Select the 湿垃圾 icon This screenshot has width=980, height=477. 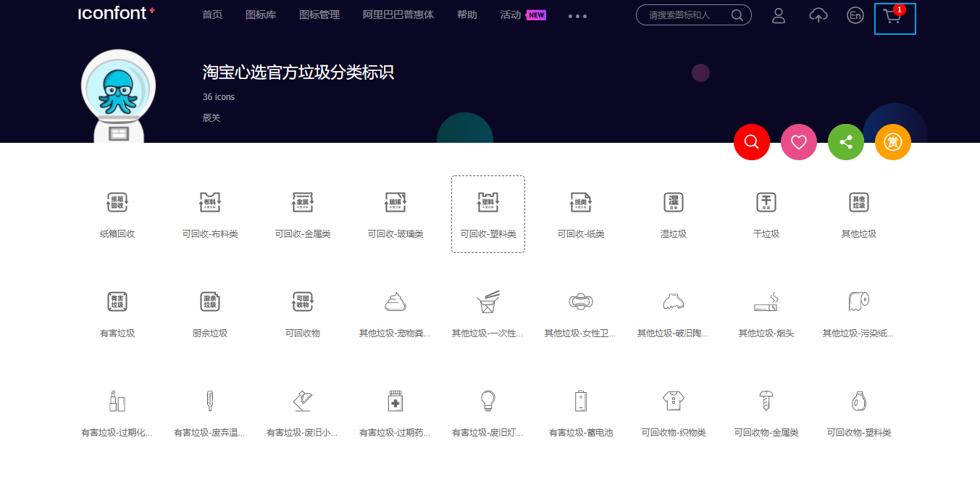tap(674, 203)
